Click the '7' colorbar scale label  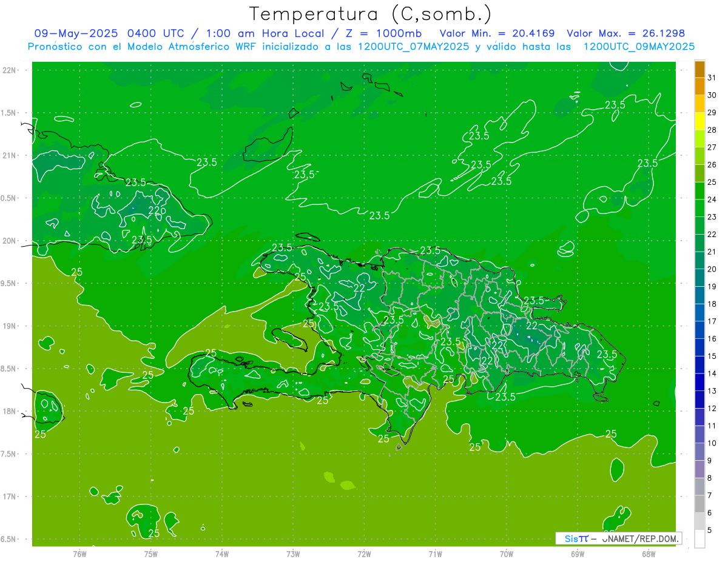coord(710,495)
